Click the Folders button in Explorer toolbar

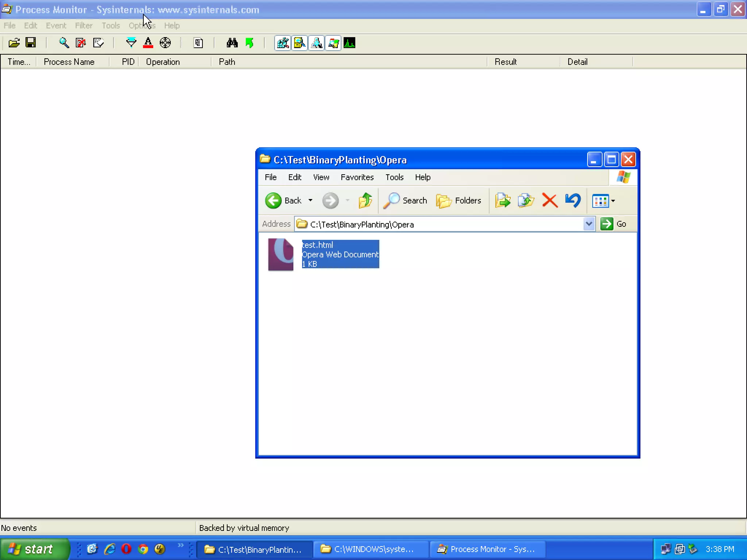point(459,201)
